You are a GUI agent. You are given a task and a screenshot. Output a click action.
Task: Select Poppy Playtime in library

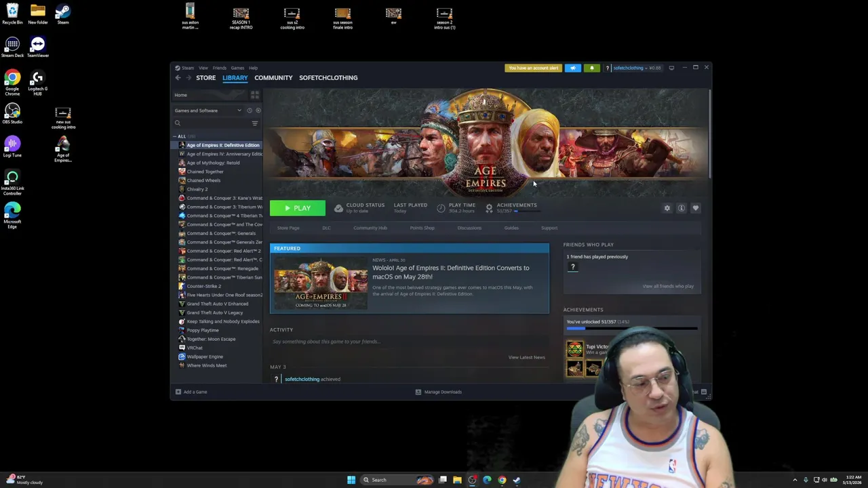click(x=203, y=330)
